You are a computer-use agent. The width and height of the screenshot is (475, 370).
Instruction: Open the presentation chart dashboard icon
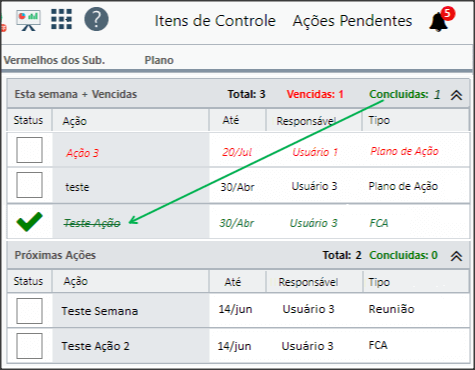click(28, 20)
